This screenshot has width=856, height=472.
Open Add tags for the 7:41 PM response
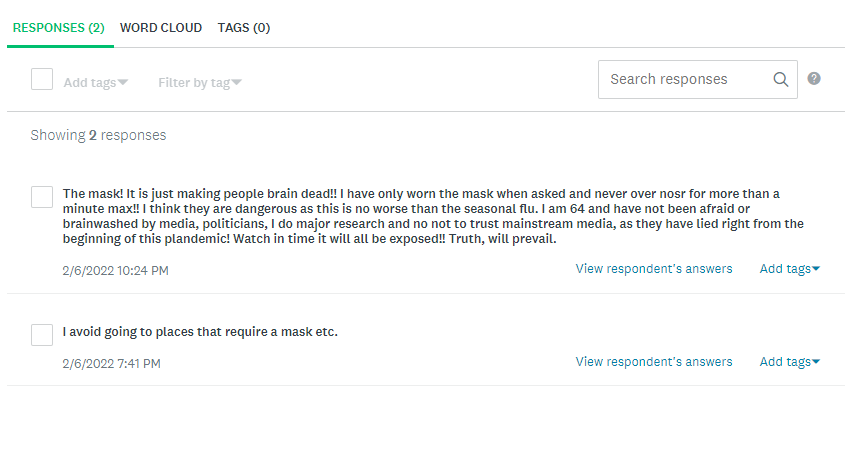pyautogui.click(x=789, y=362)
